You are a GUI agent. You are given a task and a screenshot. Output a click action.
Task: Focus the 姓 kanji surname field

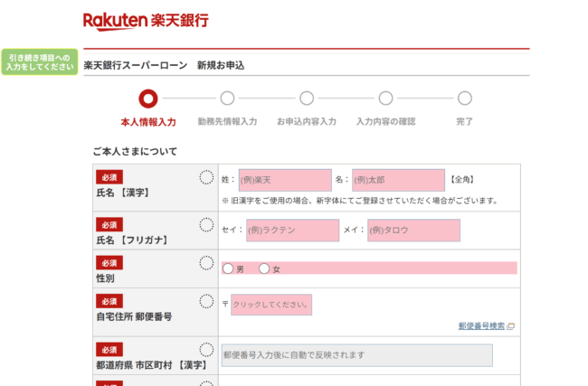(x=284, y=180)
